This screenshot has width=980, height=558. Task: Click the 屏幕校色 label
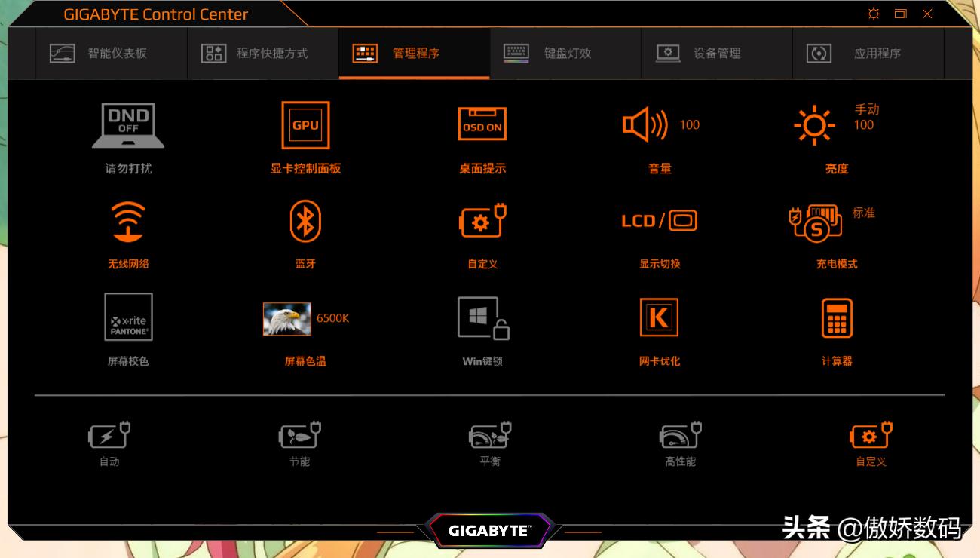[x=128, y=361]
